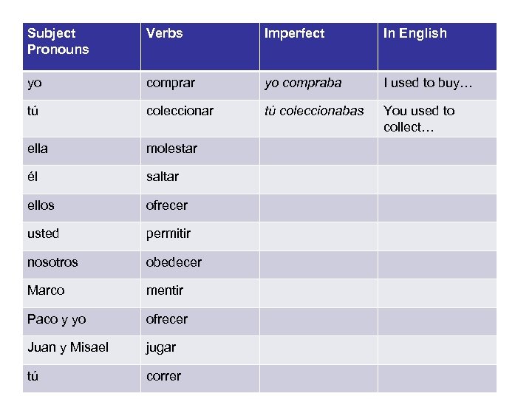Select the pronoun 'ellos'
Image resolution: width=532 pixels, height=399 pixels.
41,205
